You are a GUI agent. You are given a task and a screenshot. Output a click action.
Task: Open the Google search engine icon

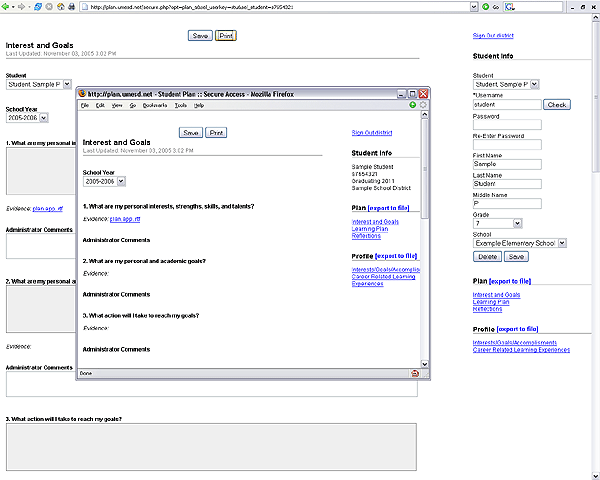(510, 7)
